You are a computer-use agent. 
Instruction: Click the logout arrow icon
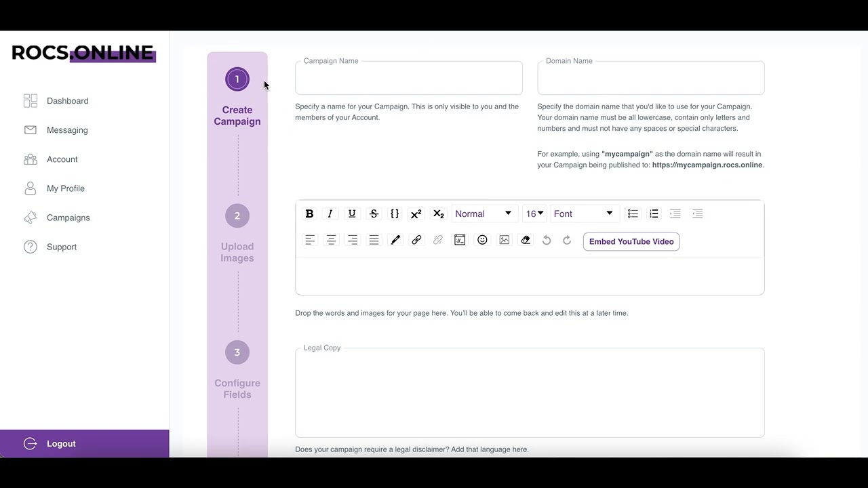(x=31, y=443)
